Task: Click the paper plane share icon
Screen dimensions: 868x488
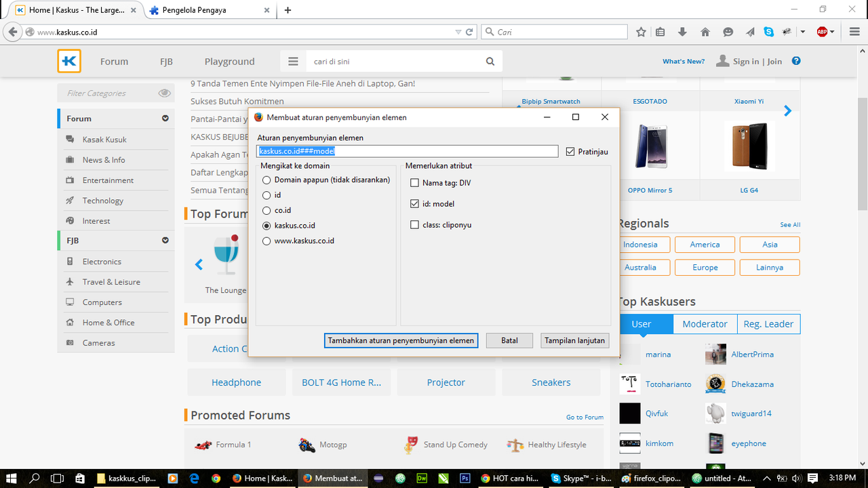Action: pos(750,32)
